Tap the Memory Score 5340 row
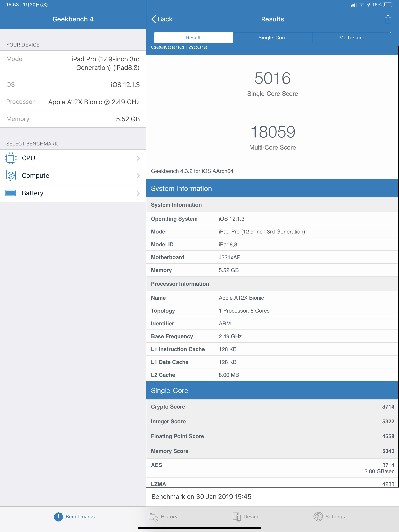The width and height of the screenshot is (399, 532). 272,451
